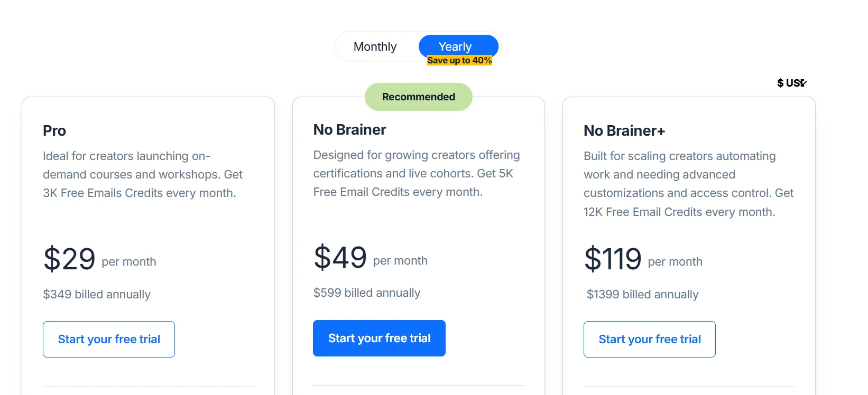Screen dimensions: 868x395
Task: Click the $119 per month price
Action: [613, 259]
